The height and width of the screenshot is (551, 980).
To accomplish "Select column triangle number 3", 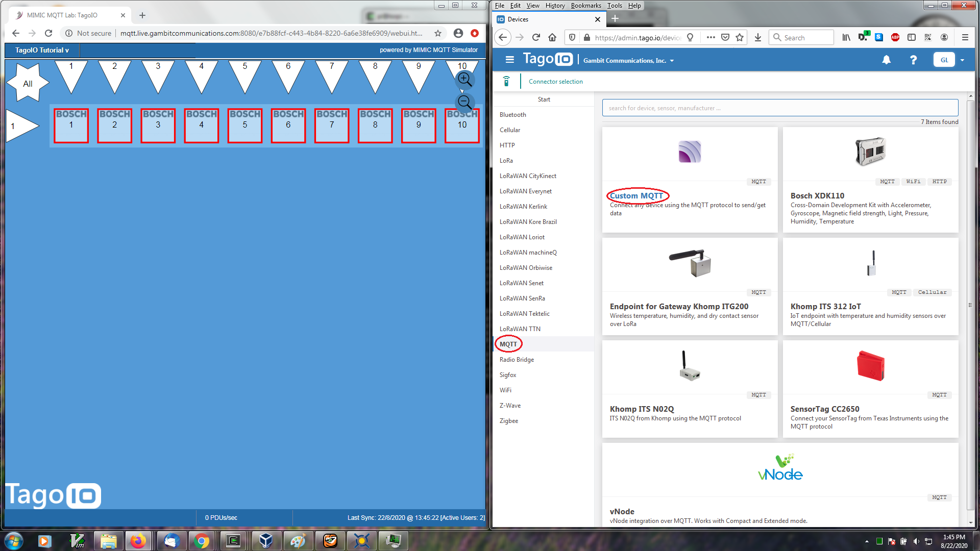I will (158, 77).
